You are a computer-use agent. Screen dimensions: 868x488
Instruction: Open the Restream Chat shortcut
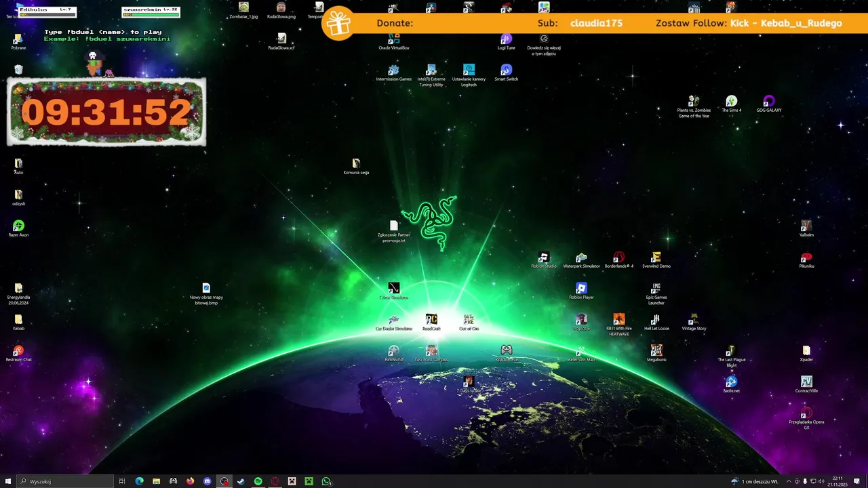[x=18, y=353]
